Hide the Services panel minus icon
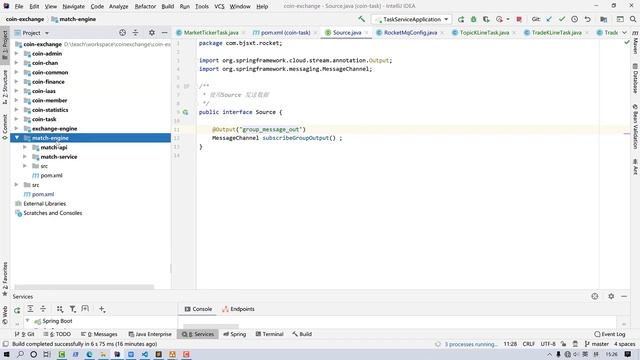Screen dimensions: 640x360 (x=624, y=296)
